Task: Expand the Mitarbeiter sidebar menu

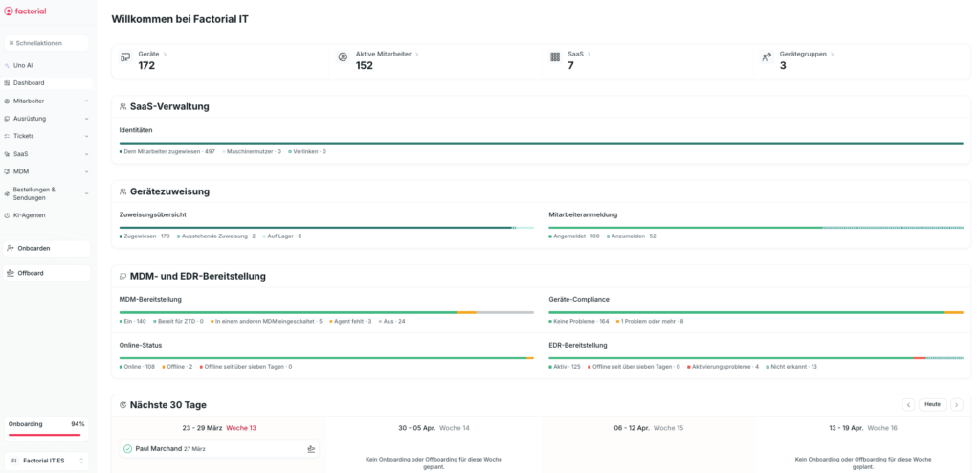Action: (x=86, y=101)
